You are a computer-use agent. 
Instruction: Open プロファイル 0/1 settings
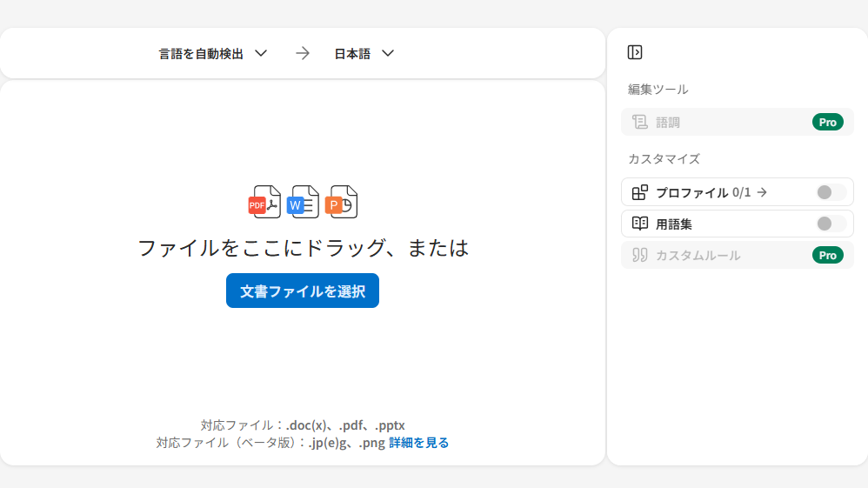coord(711,192)
